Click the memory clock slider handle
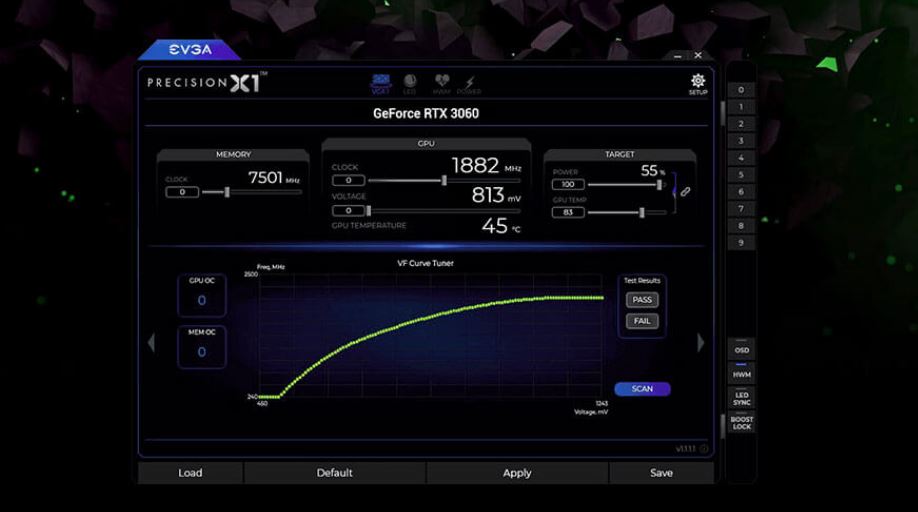The height and width of the screenshot is (512, 918). click(227, 192)
